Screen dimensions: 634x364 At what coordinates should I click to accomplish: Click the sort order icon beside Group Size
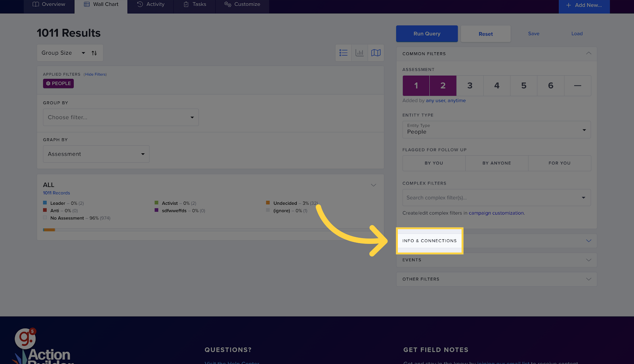click(94, 52)
